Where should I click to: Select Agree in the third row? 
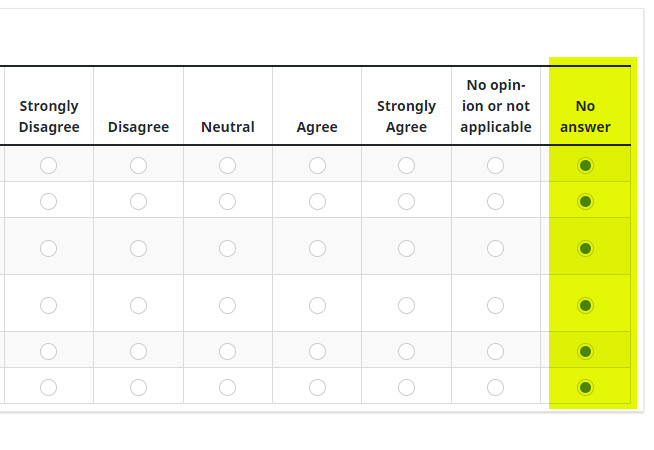point(317,248)
